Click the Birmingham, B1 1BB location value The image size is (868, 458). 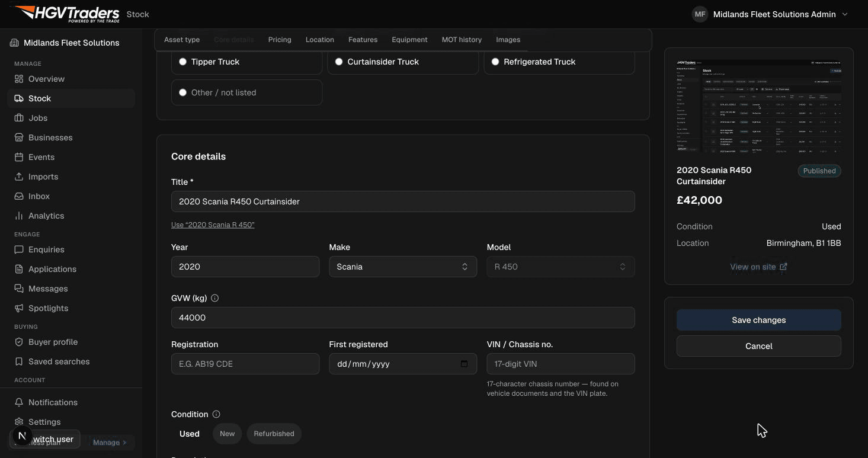(x=803, y=243)
